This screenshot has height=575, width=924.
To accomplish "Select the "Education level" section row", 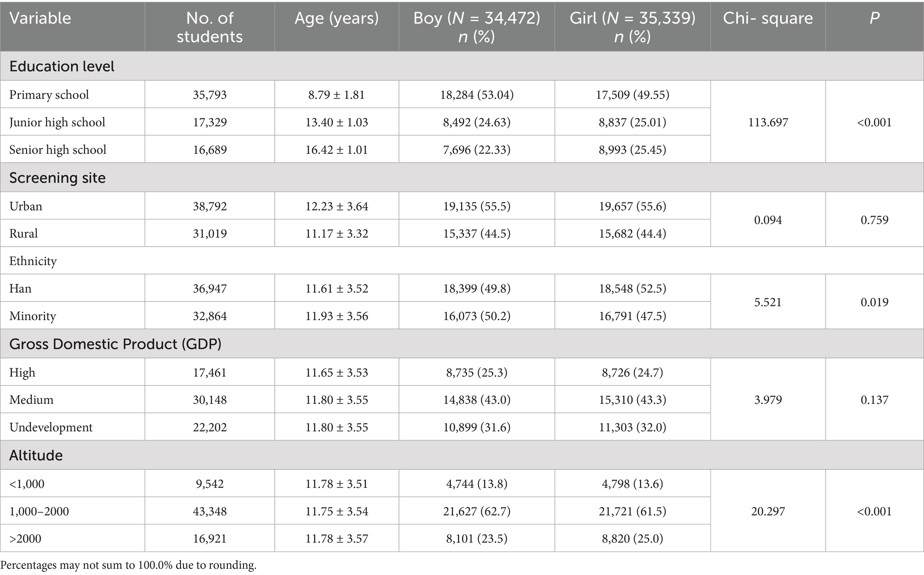I will [x=62, y=67].
